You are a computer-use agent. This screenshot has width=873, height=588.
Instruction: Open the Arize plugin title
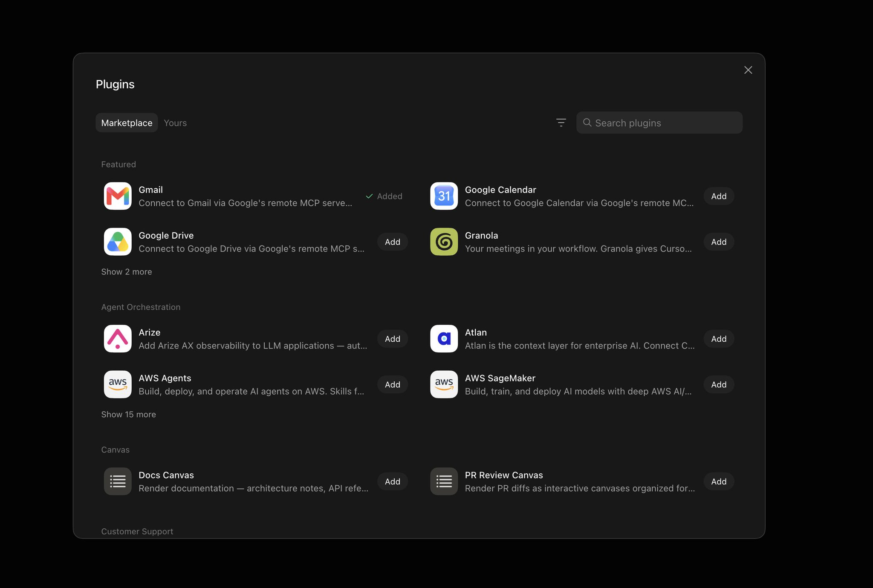click(x=149, y=332)
